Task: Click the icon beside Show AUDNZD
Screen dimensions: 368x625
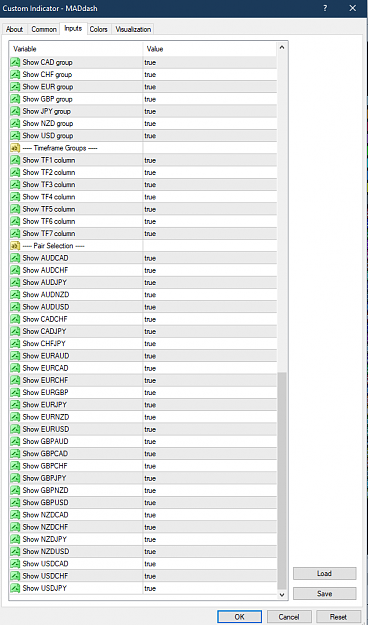Action: (x=15, y=295)
